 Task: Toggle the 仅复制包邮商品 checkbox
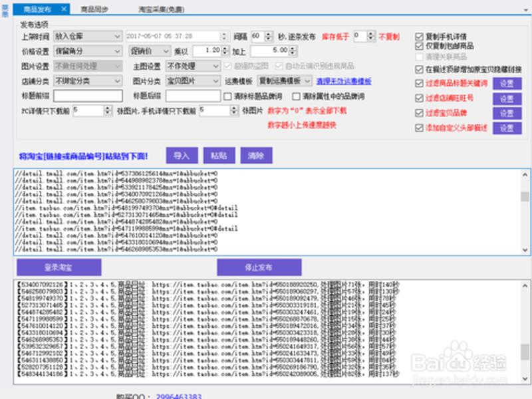point(420,46)
